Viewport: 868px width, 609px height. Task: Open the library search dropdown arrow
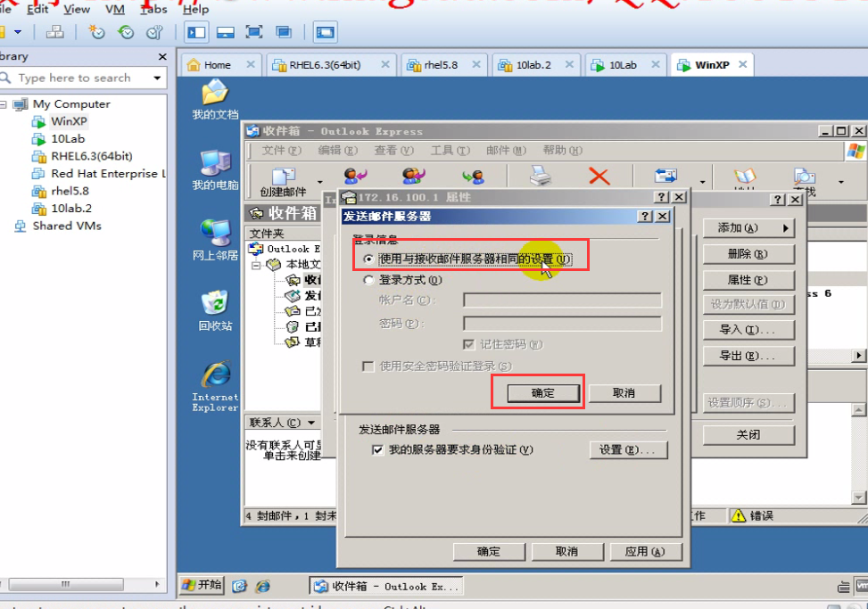coord(157,78)
